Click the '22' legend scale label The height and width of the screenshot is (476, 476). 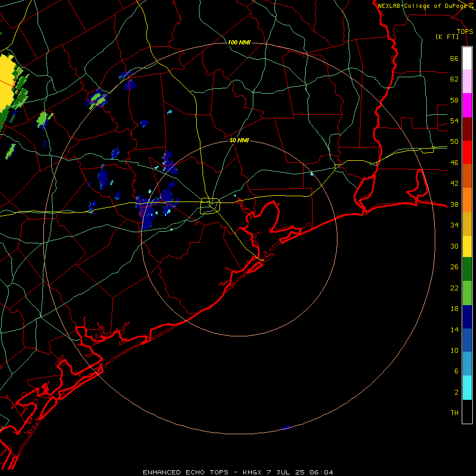tap(454, 288)
